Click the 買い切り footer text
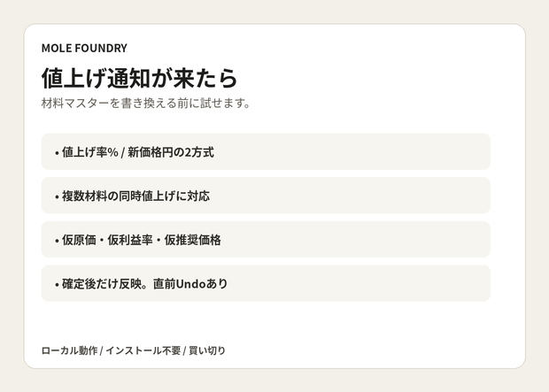Viewport: 549px width, 392px height. pos(207,350)
